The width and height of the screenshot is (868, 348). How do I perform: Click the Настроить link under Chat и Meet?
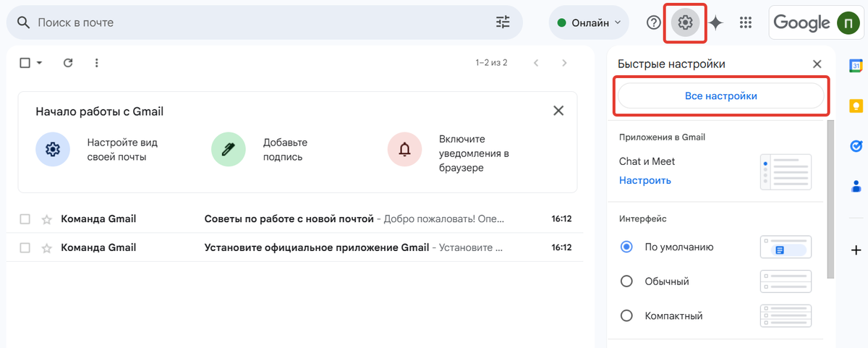click(x=645, y=180)
